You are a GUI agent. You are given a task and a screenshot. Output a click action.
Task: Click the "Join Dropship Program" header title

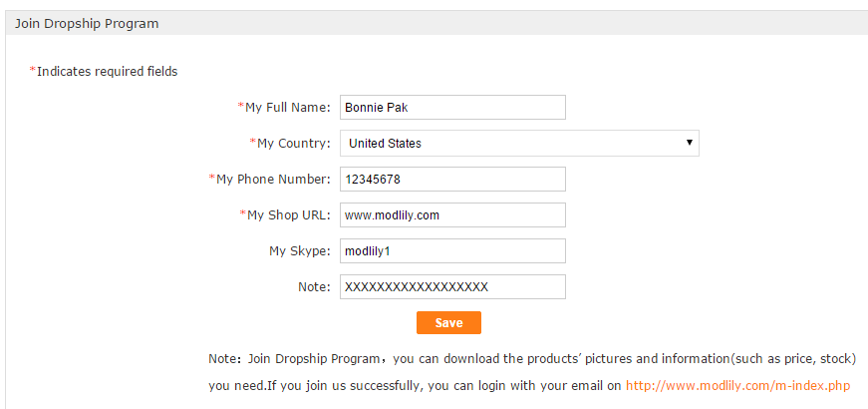pos(87,23)
